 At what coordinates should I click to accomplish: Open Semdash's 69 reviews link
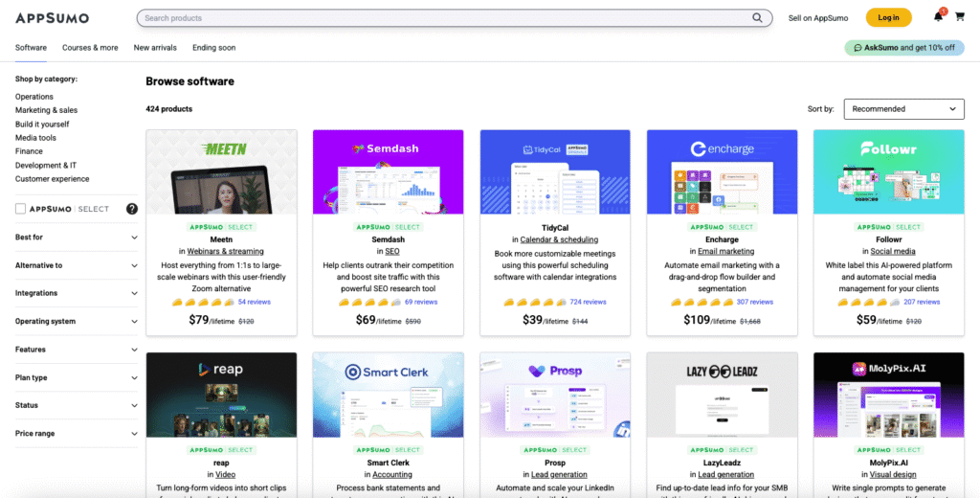click(x=421, y=303)
